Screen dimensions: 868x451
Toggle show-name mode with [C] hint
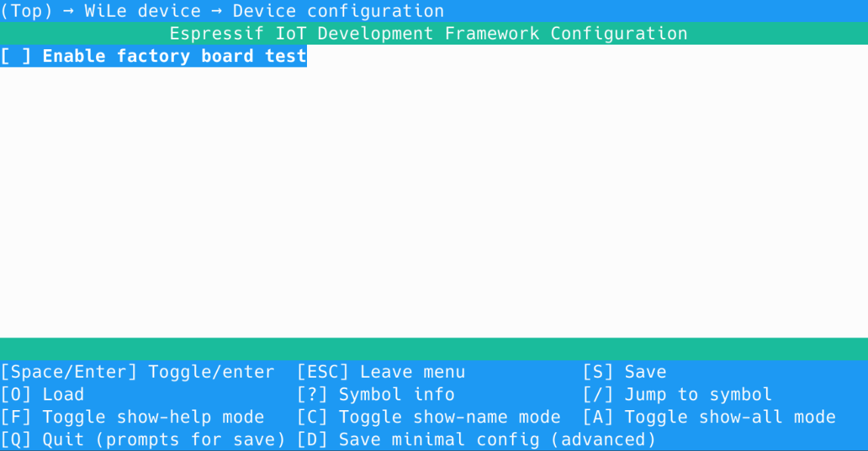[x=428, y=418]
